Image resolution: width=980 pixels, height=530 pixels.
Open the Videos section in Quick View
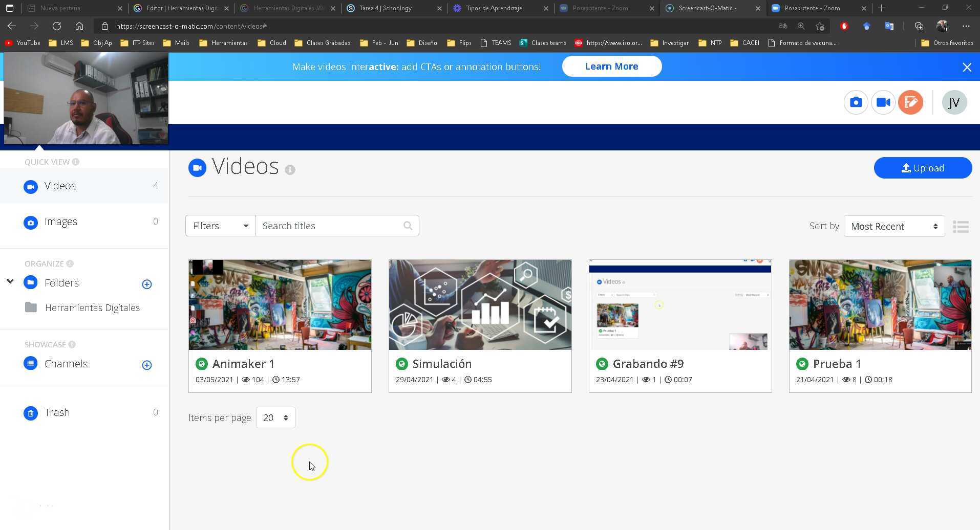(60, 186)
